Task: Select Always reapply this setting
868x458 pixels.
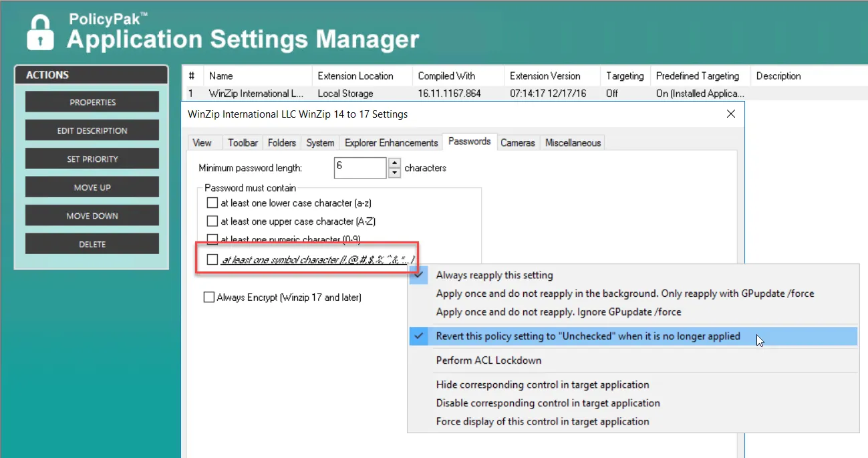Action: click(x=633, y=275)
